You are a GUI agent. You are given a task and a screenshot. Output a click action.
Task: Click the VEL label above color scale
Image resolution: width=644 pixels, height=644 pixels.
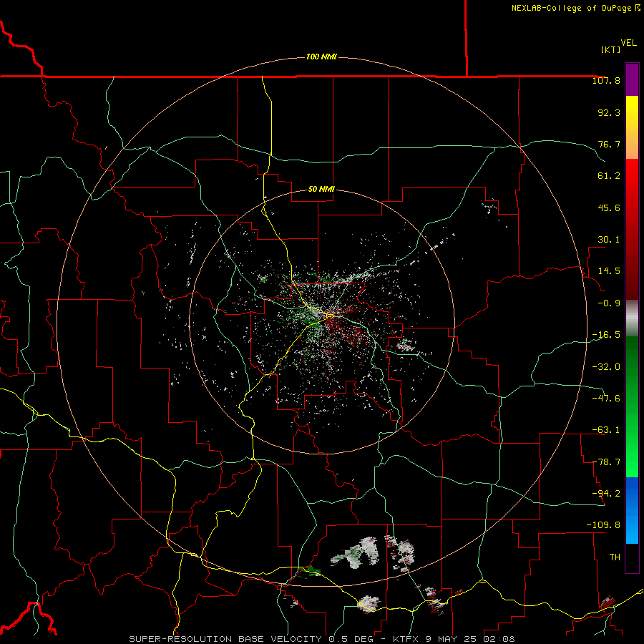(629, 42)
